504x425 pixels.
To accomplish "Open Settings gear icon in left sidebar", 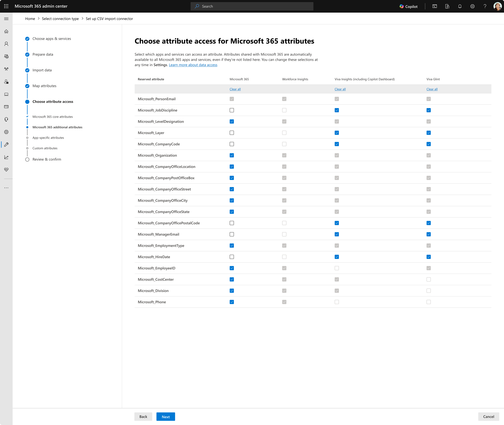I will [x=6, y=132].
